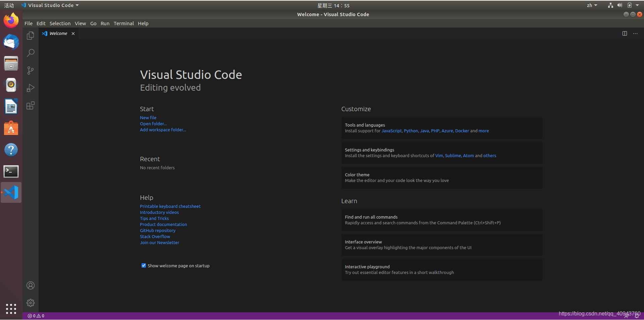644x320 pixels.
Task: Install Docker support link
Action: click(x=462, y=131)
